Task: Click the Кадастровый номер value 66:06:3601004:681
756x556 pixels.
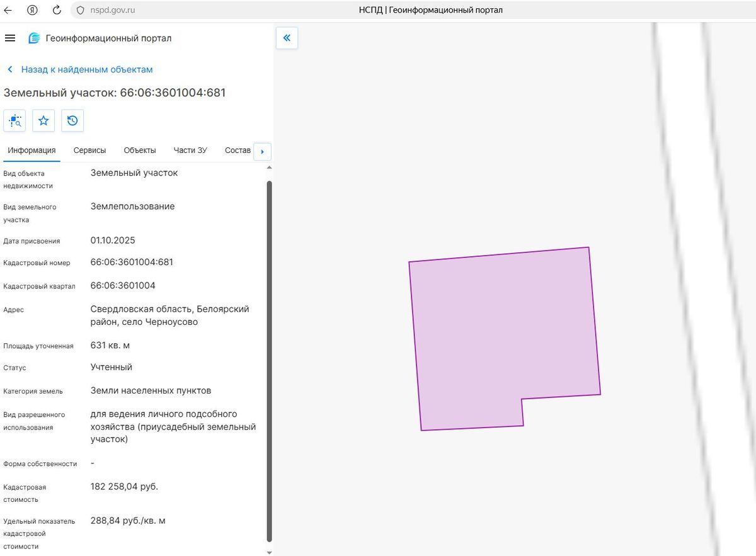Action: [x=132, y=262]
